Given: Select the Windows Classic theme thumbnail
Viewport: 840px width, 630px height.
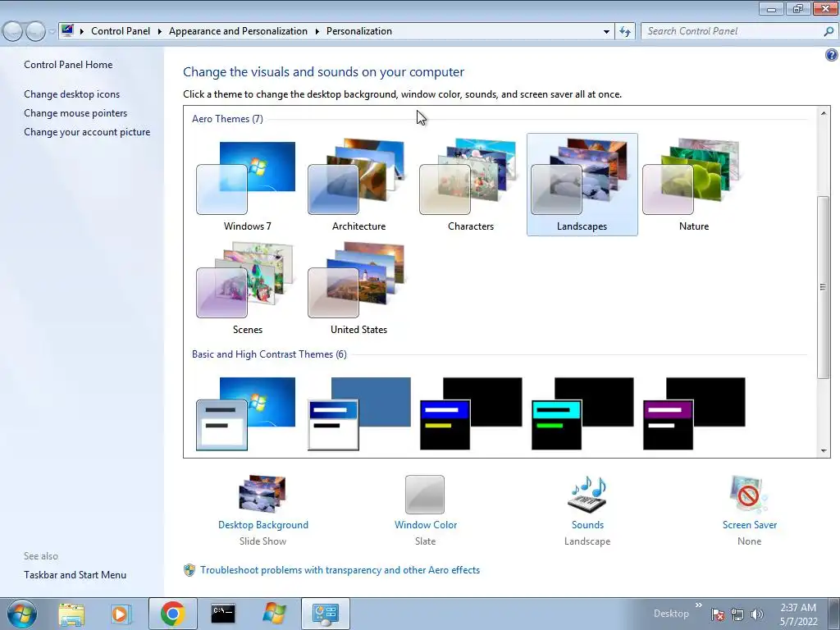Looking at the screenshot, I should (359, 413).
